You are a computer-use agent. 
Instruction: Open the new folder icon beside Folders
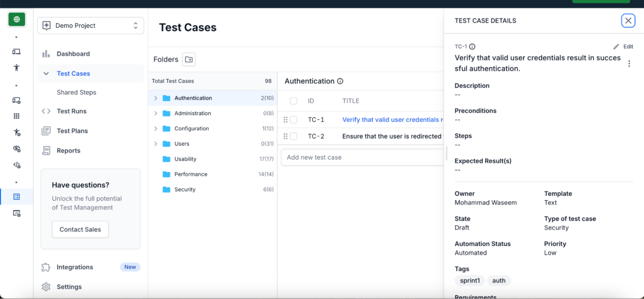point(189,59)
